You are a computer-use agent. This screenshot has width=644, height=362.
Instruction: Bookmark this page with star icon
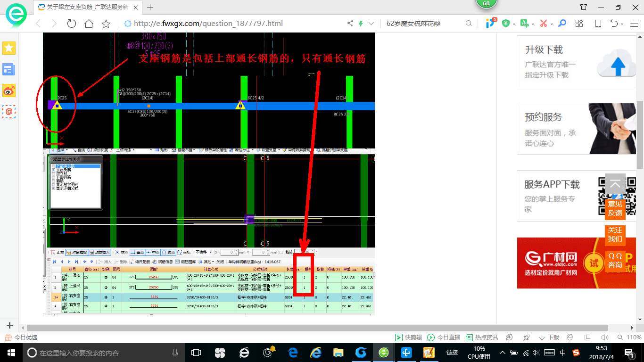(106, 24)
